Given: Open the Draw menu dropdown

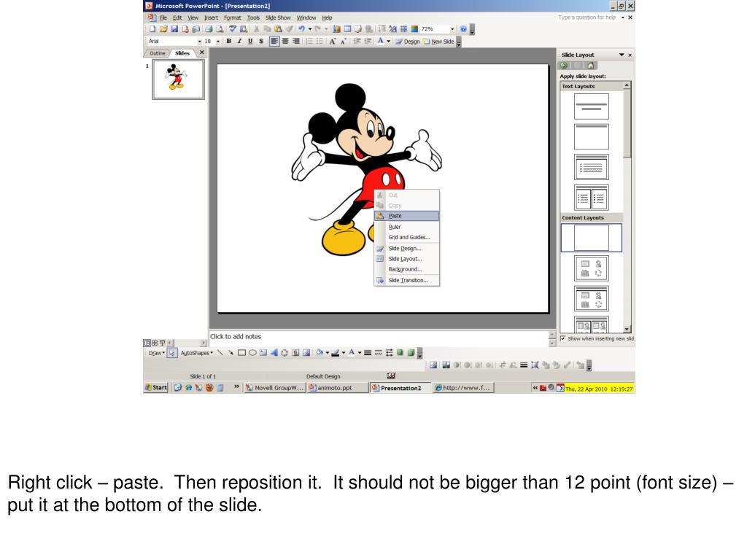Looking at the screenshot, I should point(156,353).
